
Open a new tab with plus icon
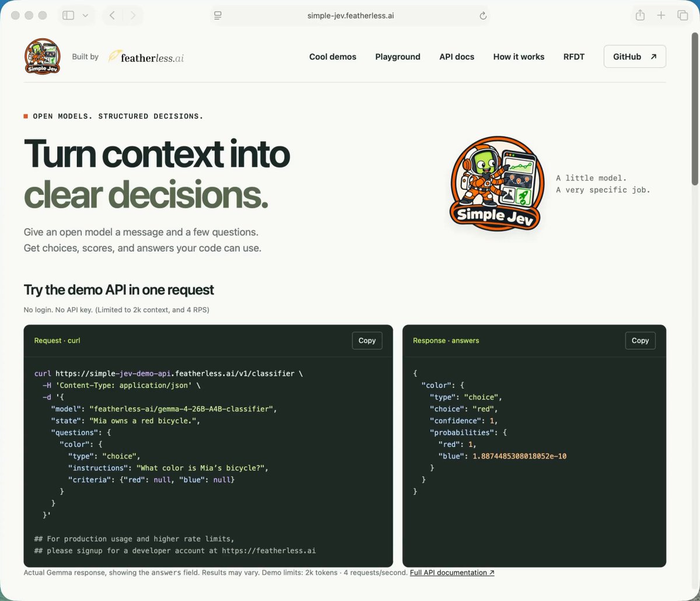tap(661, 16)
